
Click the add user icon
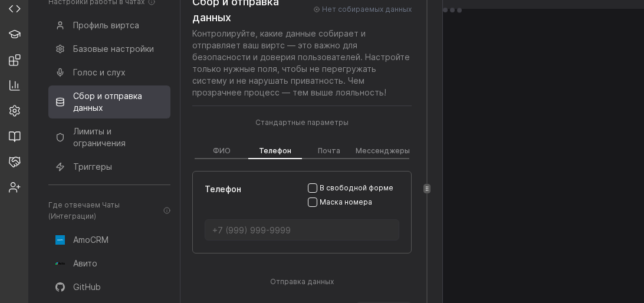[15, 187]
